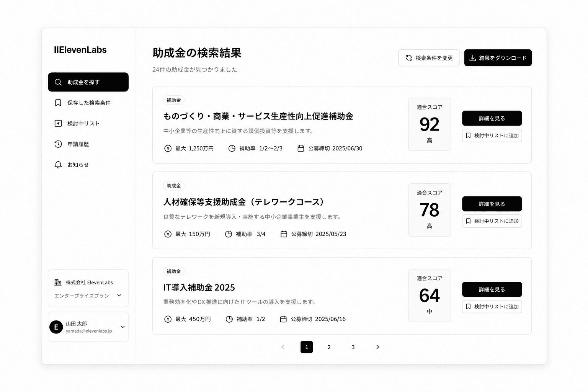Click the refresh icon in 検索条件を変更

(409, 58)
